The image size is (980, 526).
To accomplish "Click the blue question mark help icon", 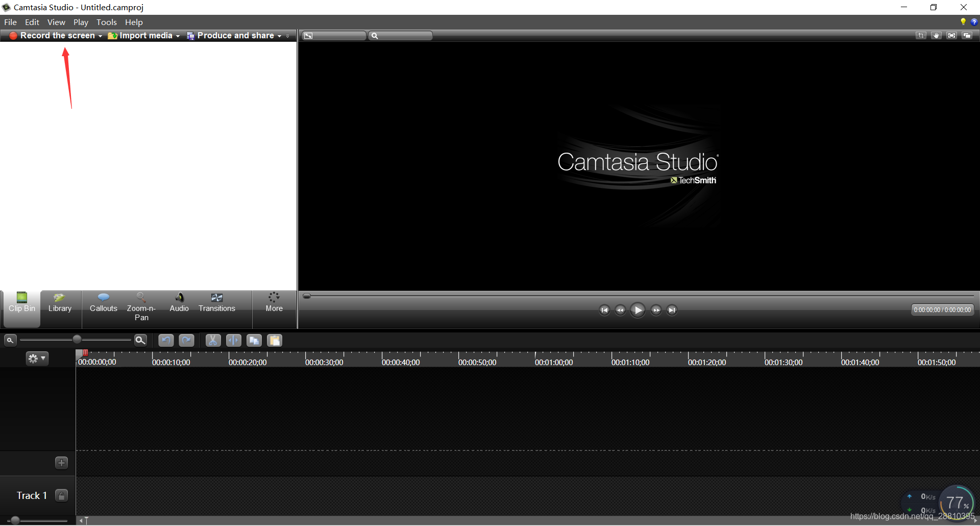I will (x=974, y=22).
